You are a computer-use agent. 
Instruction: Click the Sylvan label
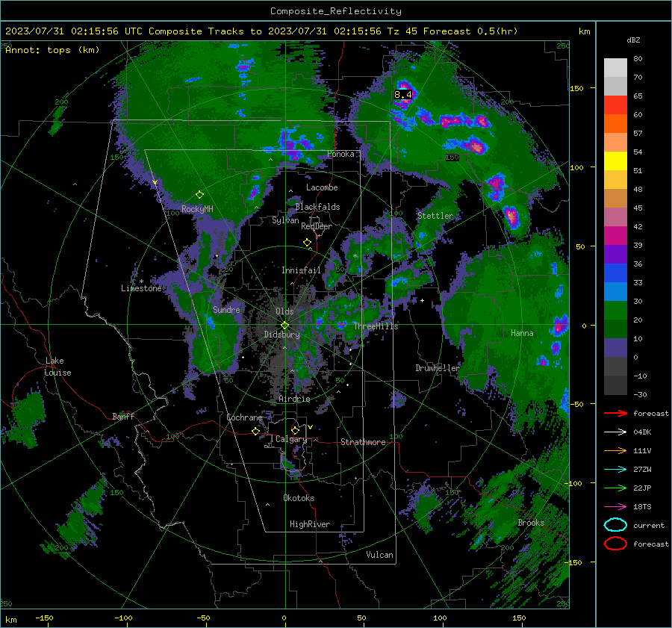[285, 220]
